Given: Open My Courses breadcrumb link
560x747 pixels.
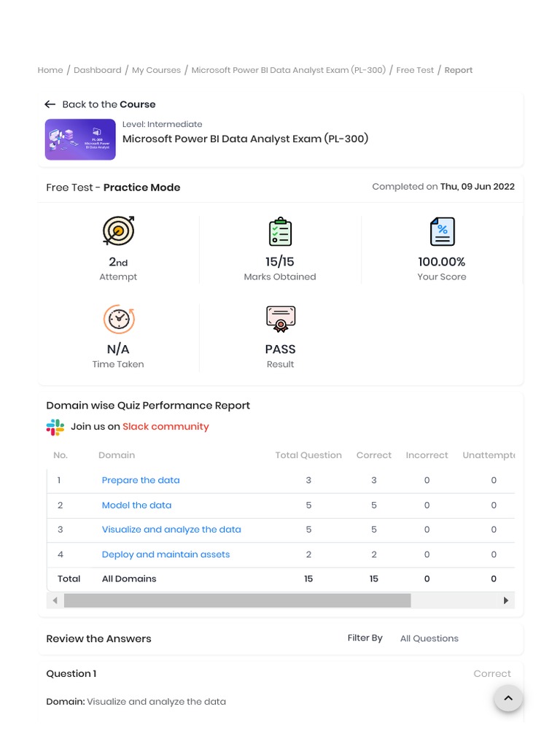Looking at the screenshot, I should (156, 70).
